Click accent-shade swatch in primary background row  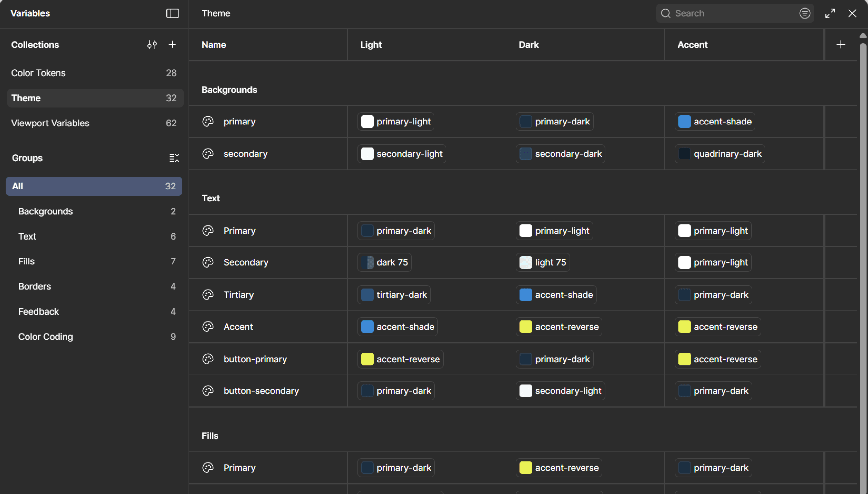(684, 122)
